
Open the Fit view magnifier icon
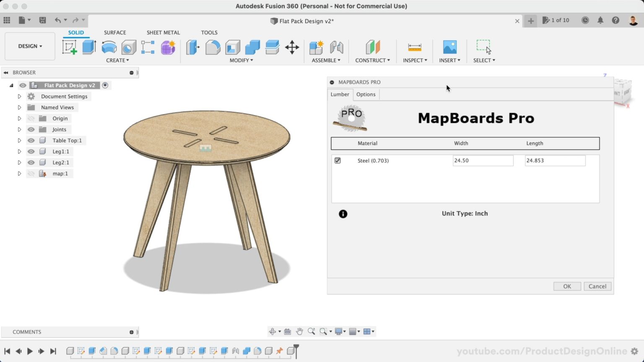(x=323, y=331)
